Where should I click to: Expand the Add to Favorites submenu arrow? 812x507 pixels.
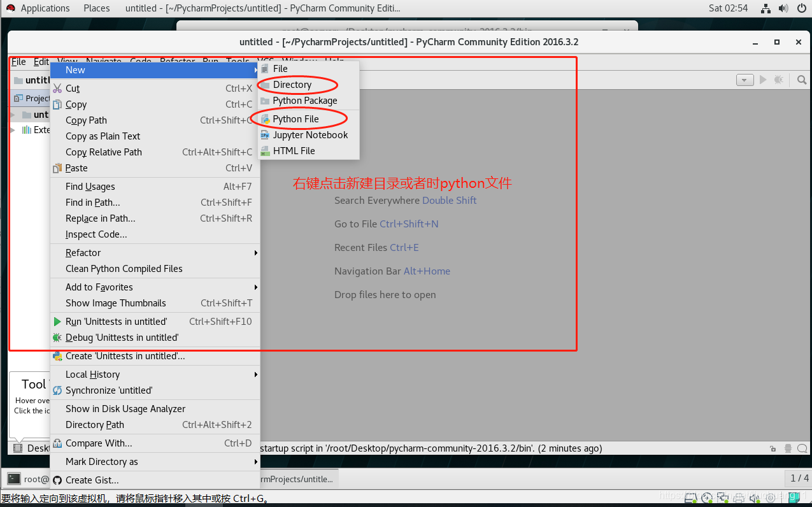[256, 287]
